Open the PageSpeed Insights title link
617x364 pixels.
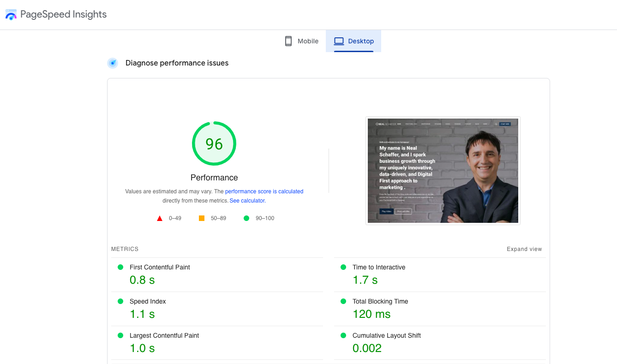point(63,14)
